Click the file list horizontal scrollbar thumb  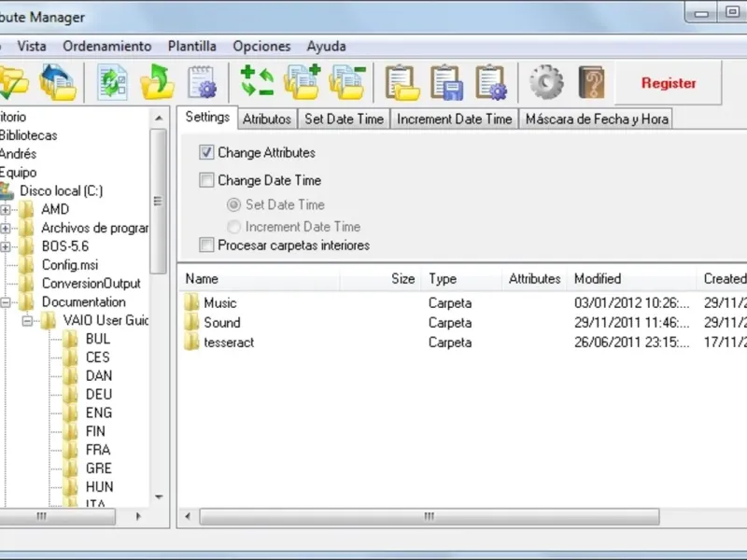point(430,517)
